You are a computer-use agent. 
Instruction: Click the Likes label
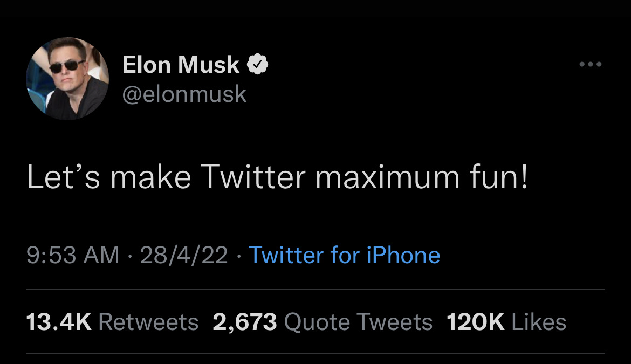pos(538,322)
